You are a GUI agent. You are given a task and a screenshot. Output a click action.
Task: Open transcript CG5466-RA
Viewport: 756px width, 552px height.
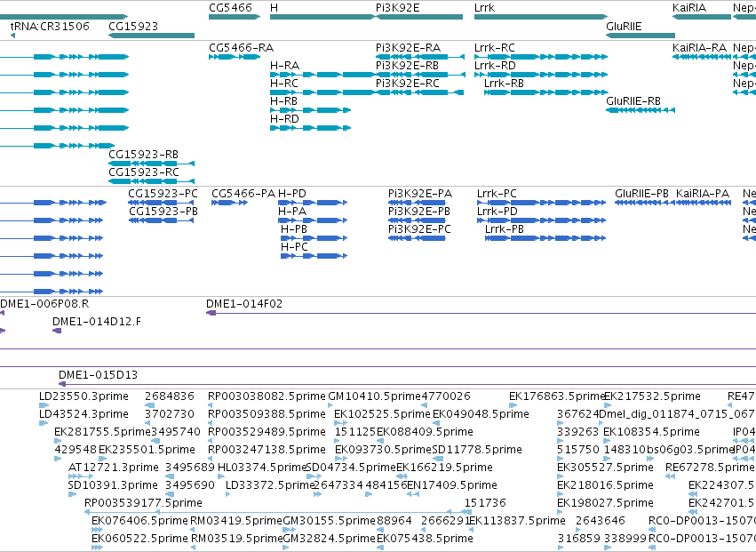(x=235, y=57)
